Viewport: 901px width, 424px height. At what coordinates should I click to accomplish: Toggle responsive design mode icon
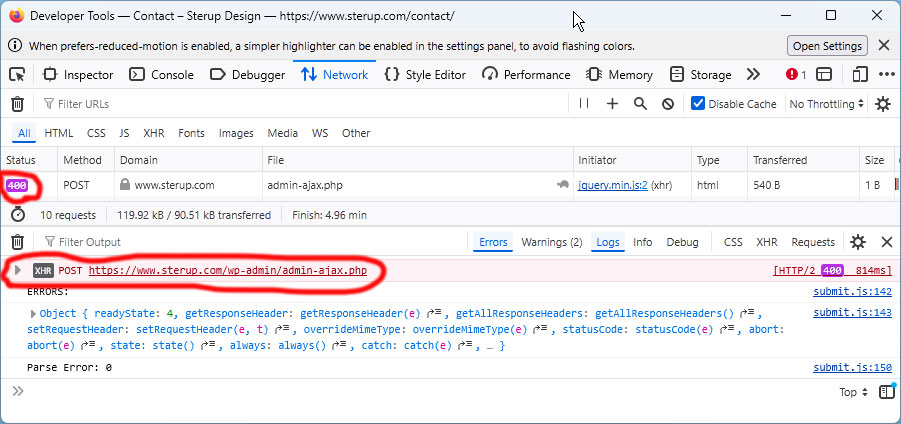point(860,75)
